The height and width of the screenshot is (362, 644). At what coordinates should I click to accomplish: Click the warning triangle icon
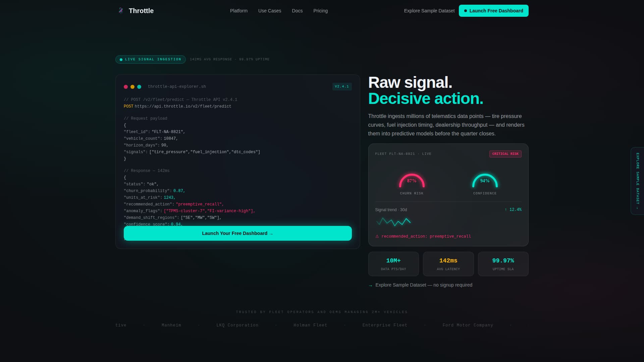pyautogui.click(x=377, y=236)
